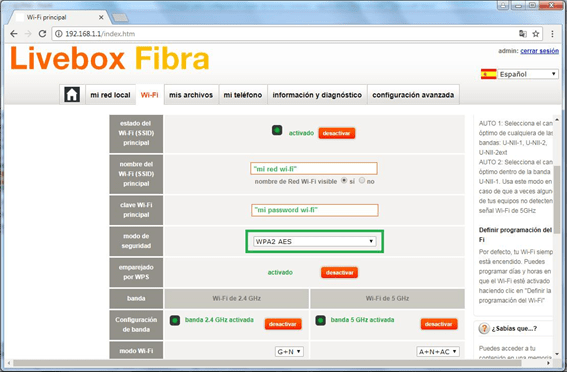This screenshot has width=567, height=372.
Task: Select 'no' for nombre de Red Wi-Fi visible
Action: (362, 180)
